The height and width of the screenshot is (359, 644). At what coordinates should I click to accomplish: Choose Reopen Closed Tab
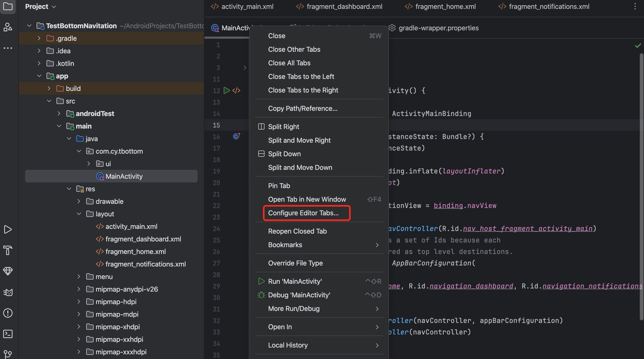pos(319,231)
